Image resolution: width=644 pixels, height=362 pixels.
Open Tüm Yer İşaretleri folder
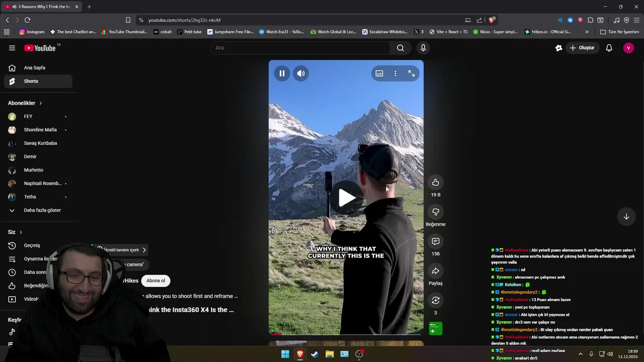619,32
